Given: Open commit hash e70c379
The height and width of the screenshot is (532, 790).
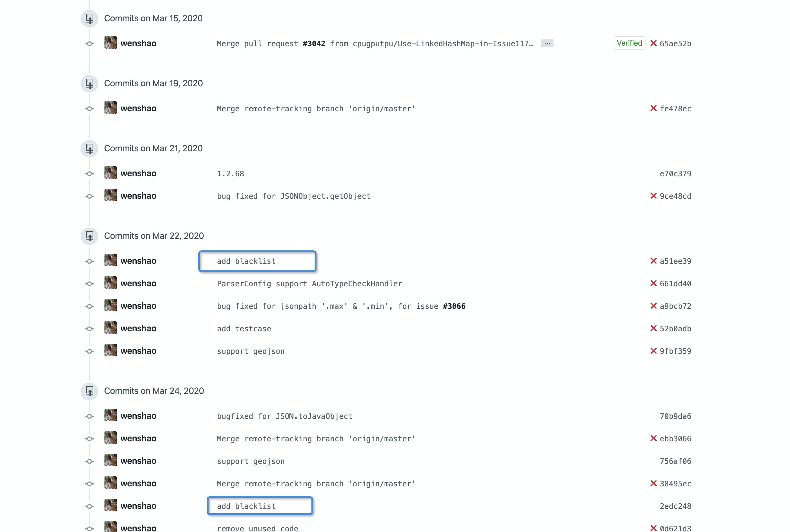Looking at the screenshot, I should (675, 173).
